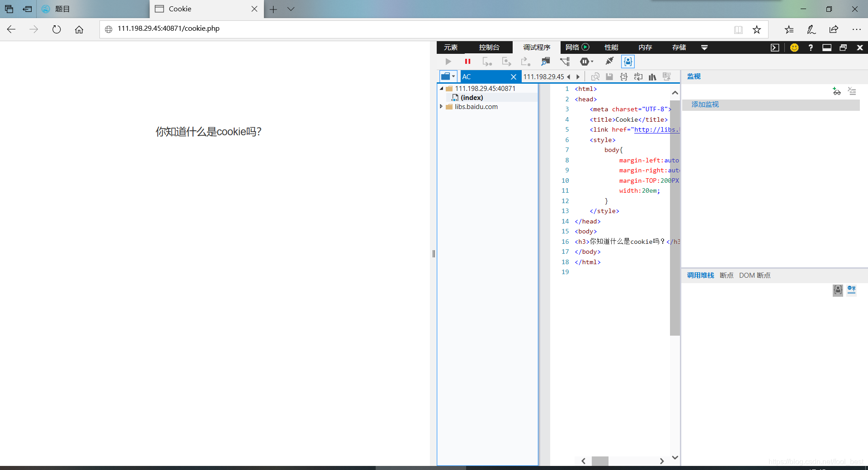Viewport: 868px width, 470px height.
Task: Click the rightmost editor toolbar lines icon
Action: point(667,77)
